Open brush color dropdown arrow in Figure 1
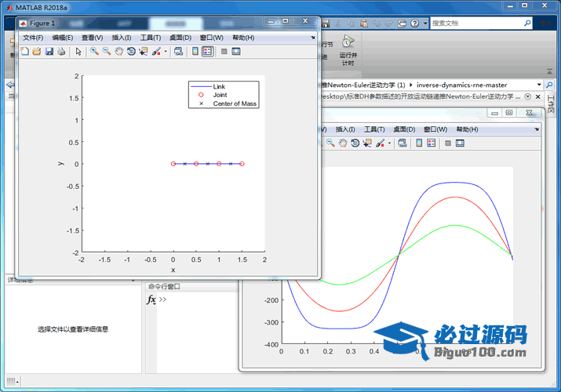 point(166,52)
